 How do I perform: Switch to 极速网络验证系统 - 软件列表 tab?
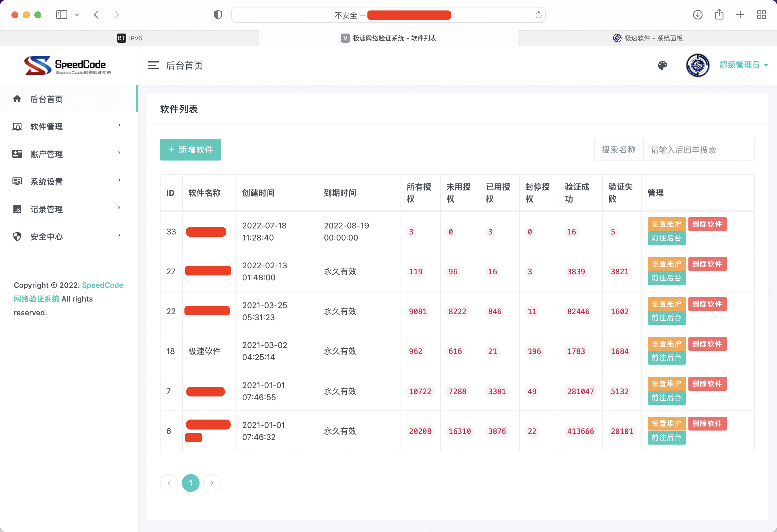[388, 38]
